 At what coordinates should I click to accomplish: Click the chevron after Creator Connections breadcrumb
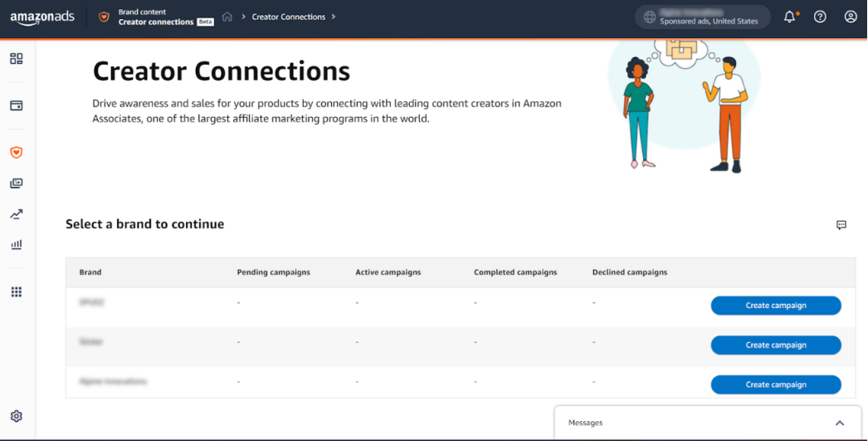coord(334,17)
